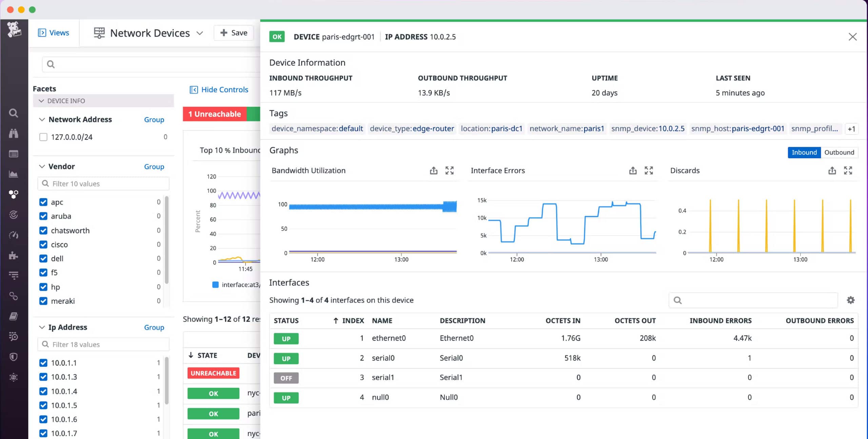Open the Infrastructure hexagons icon in sidebar
This screenshot has width=868, height=439.
[14, 194]
